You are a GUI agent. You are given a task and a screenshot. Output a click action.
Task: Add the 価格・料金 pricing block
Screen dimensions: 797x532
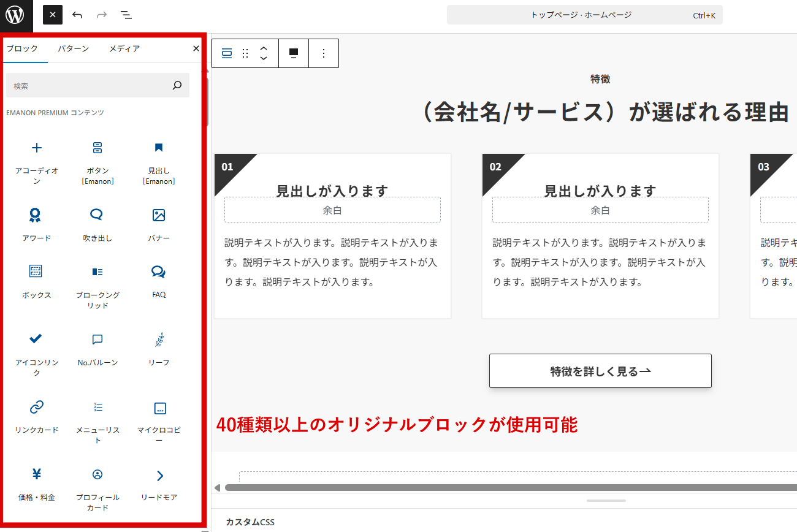[x=37, y=483]
